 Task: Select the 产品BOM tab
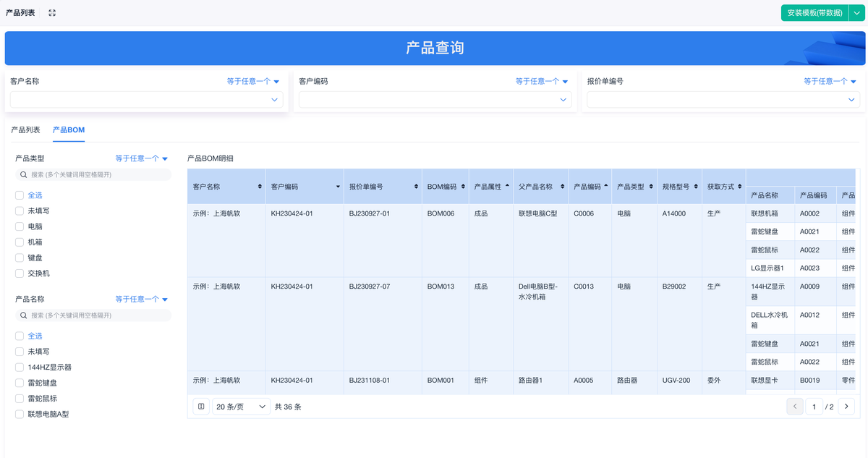tap(69, 130)
